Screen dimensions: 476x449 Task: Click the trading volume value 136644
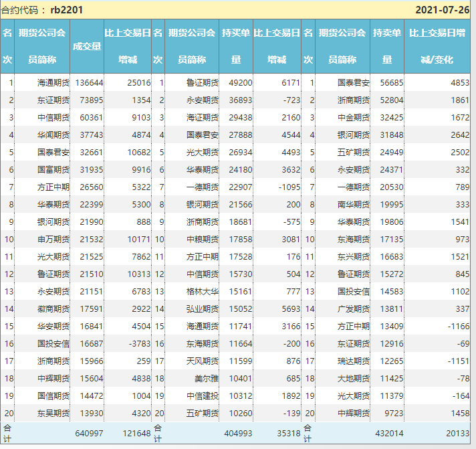[90, 83]
